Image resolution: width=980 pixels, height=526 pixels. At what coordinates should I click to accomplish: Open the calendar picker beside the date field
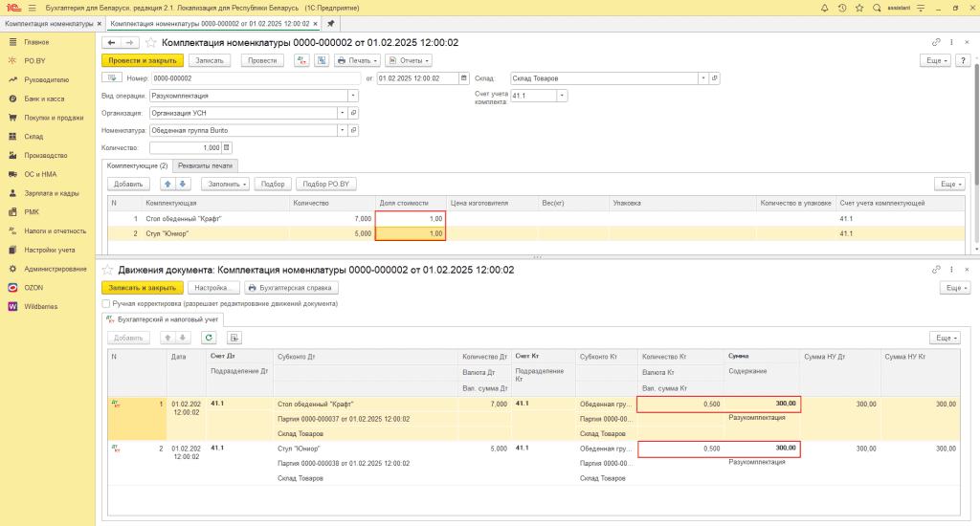tap(465, 78)
